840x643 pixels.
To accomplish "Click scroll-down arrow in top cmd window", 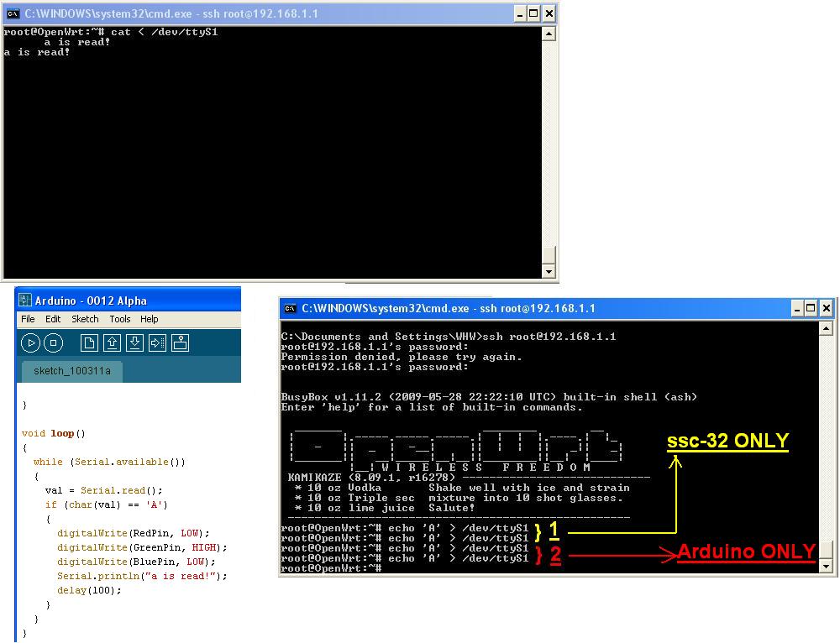I will [x=549, y=271].
